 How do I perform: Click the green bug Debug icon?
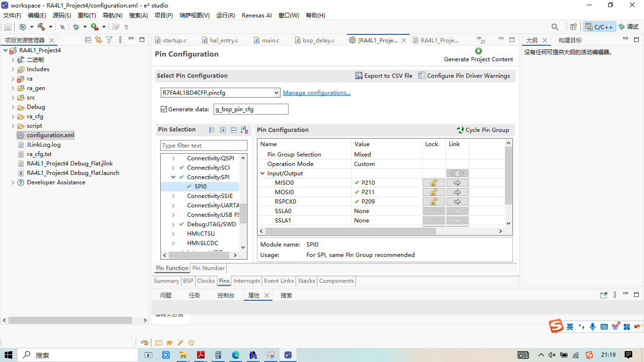[75, 27]
